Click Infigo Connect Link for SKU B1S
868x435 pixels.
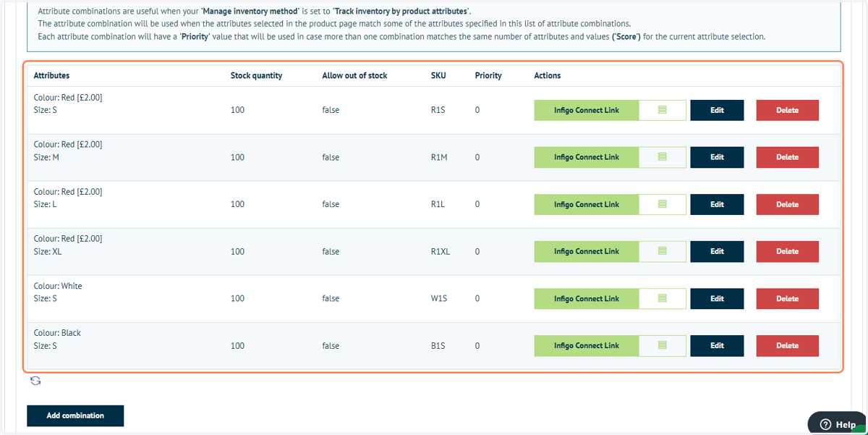587,345
